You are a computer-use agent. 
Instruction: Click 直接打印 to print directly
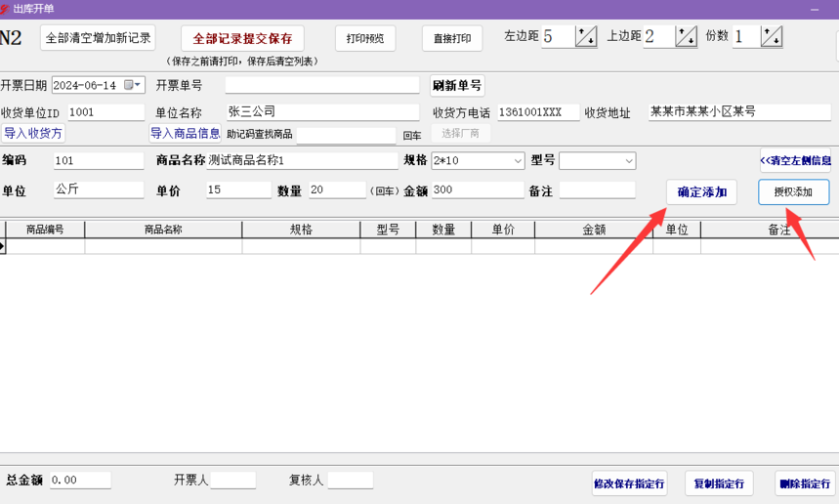click(x=452, y=38)
